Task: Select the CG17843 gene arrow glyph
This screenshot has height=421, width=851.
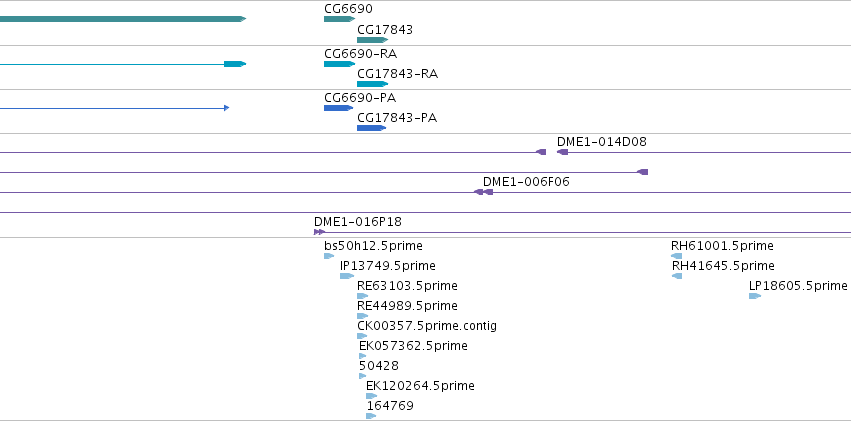Action: [x=371, y=40]
